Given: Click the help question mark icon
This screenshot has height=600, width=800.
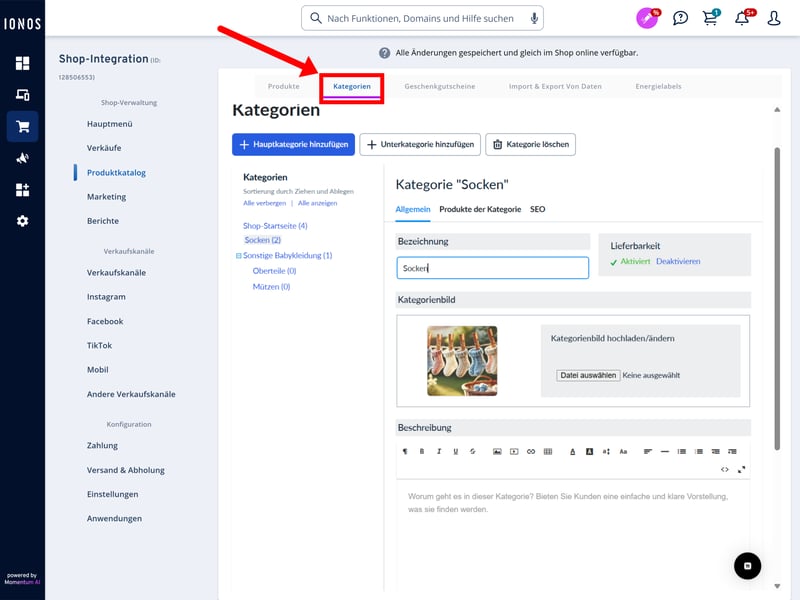Looking at the screenshot, I should pyautogui.click(x=385, y=53).
